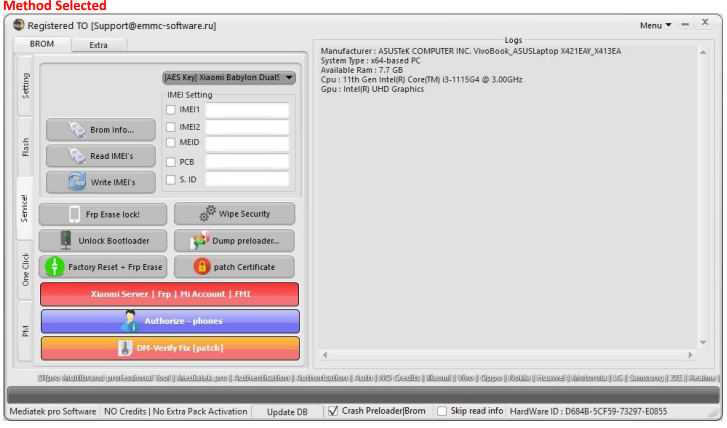The image size is (727, 428).
Task: Click the device icon on Unlock Bootloader
Action: coord(66,240)
